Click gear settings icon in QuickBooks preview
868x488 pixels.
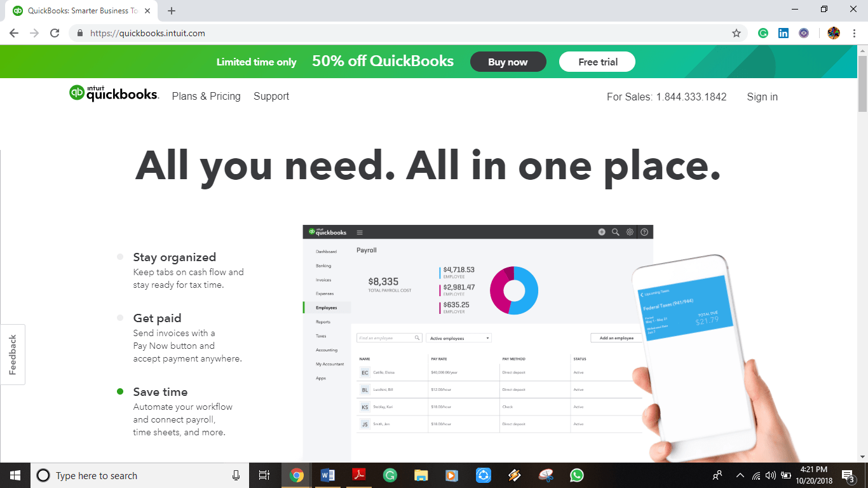[630, 232]
